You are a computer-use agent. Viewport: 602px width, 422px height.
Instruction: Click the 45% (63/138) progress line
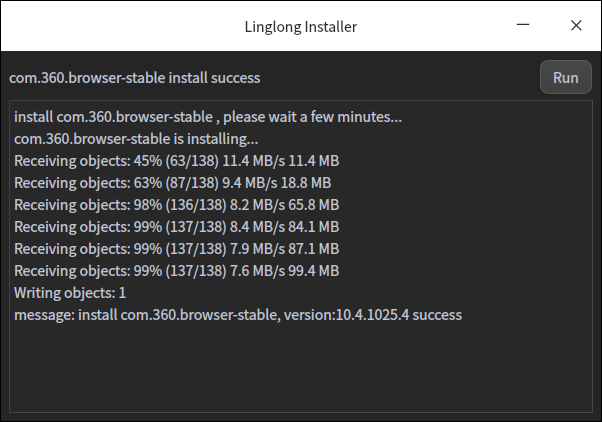176,161
